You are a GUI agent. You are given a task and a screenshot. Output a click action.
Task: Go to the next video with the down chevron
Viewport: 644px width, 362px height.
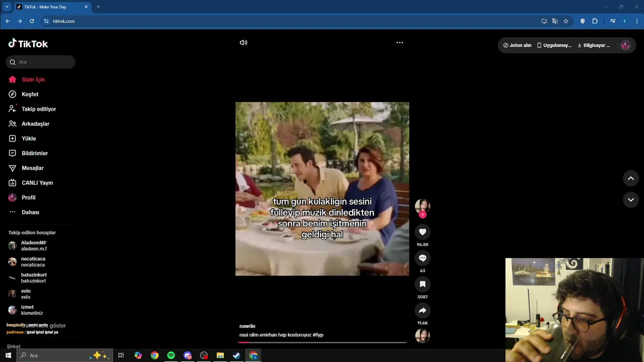631,200
